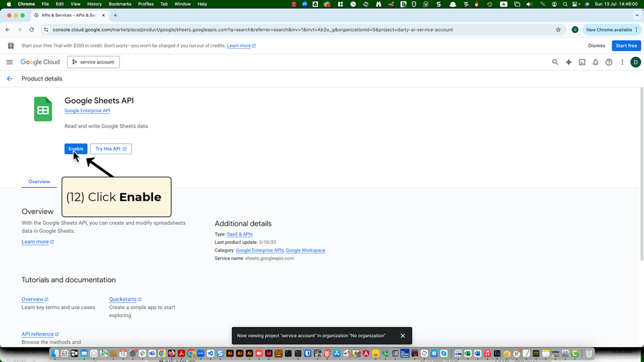Open the API reference link

tap(40, 334)
